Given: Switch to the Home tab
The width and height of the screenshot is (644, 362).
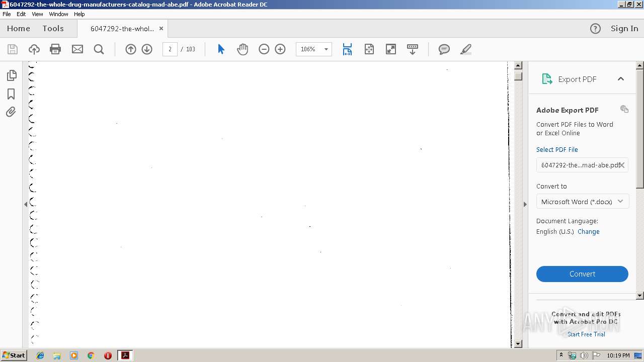Looking at the screenshot, I should [19, 29].
